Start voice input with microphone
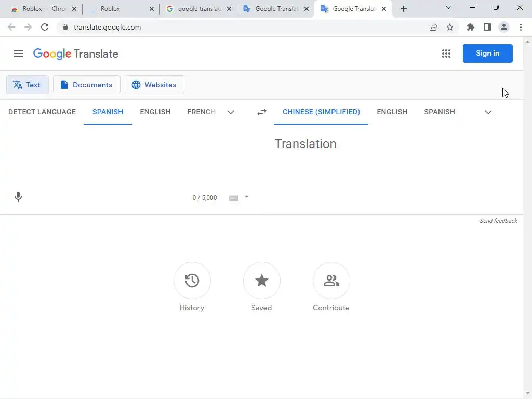The image size is (532, 399). [x=18, y=197]
